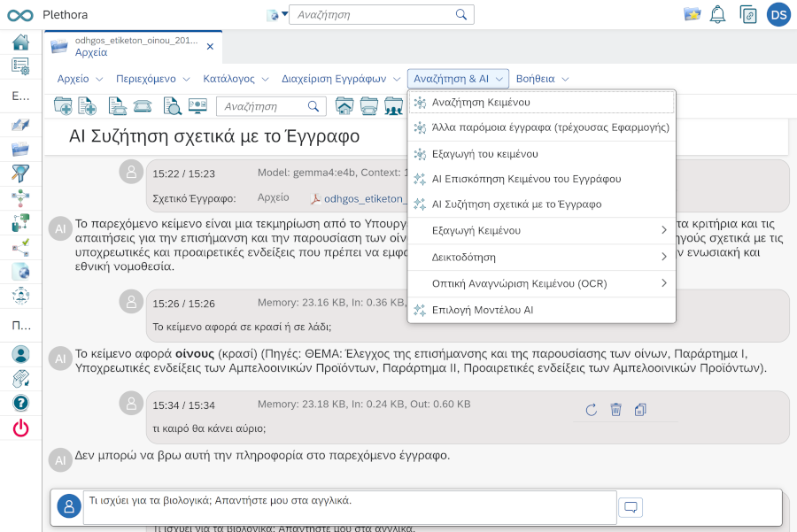Click the user profile icon in sidebar
Screen dimensions: 797x532
tap(20, 354)
